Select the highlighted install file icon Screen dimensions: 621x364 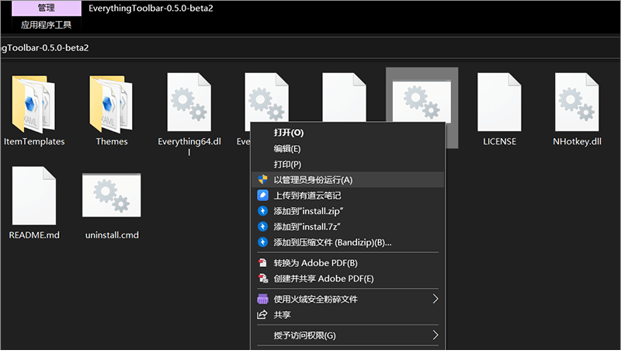click(422, 102)
